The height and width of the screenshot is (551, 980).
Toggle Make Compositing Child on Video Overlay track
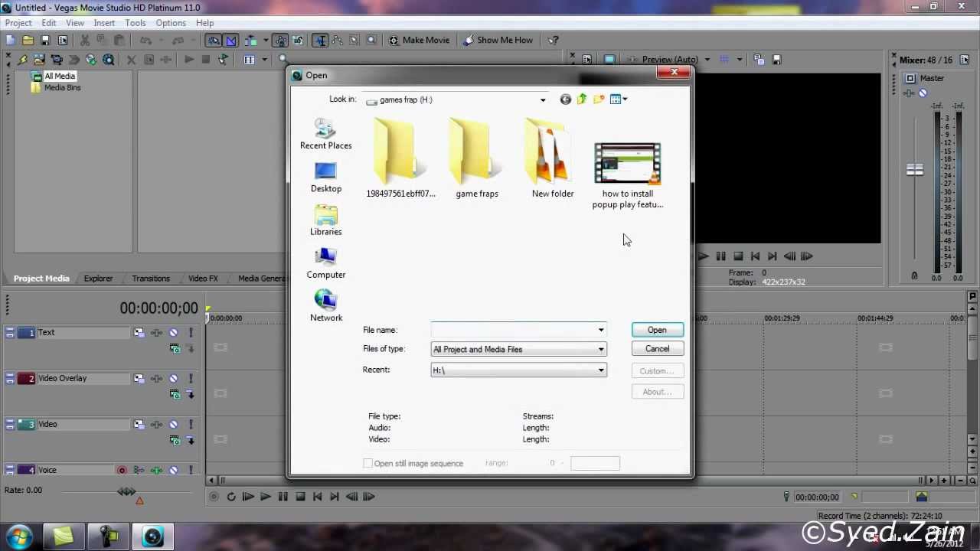point(190,395)
